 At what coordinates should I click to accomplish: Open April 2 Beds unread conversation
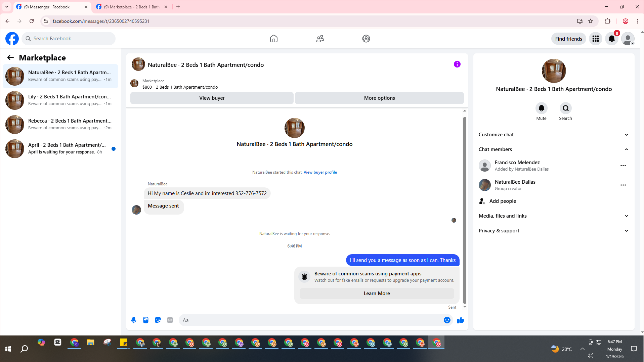60,149
